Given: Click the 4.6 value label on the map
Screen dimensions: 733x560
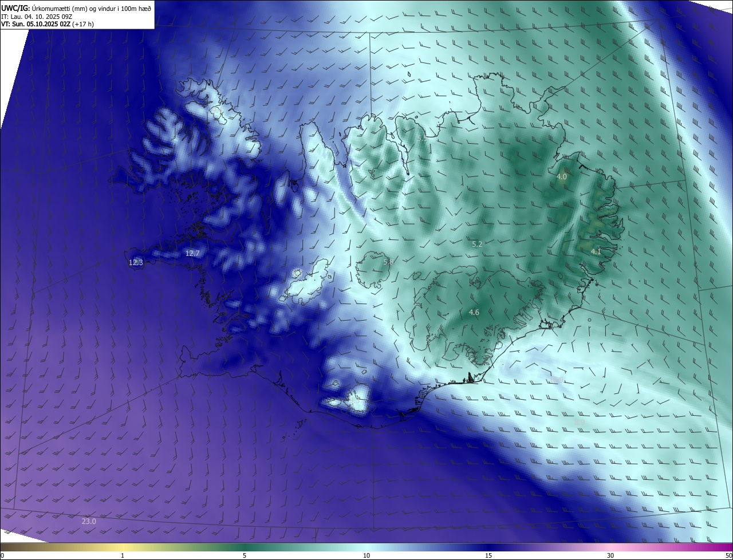Looking at the screenshot, I should coord(474,312).
